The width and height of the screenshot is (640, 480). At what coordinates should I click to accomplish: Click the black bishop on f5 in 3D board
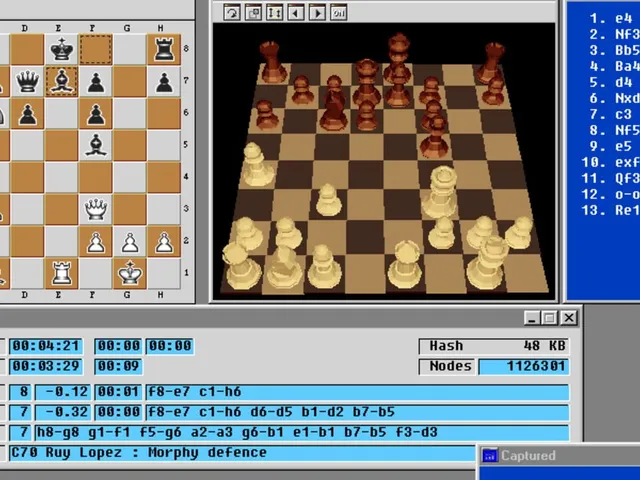pos(435,137)
